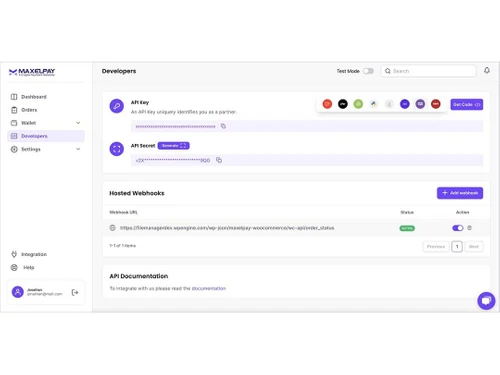Click the Wallet icon
The image size is (500, 375).
pyautogui.click(x=14, y=123)
